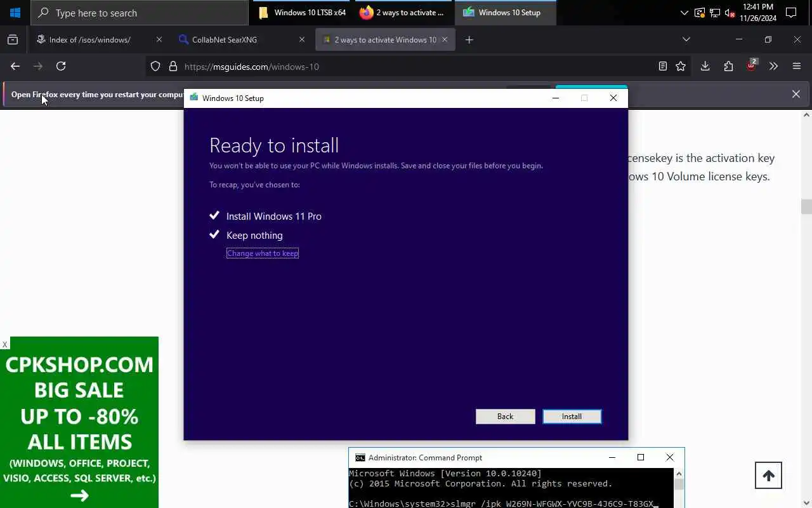Minimize the Windows 10 Setup dialog
Viewport: 812px width, 508px height.
[556, 98]
